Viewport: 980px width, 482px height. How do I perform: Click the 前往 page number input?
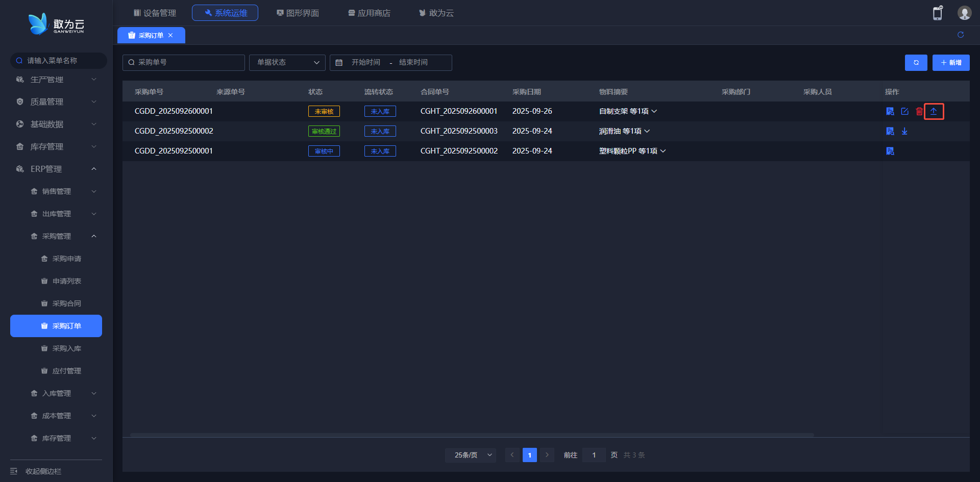pos(594,455)
